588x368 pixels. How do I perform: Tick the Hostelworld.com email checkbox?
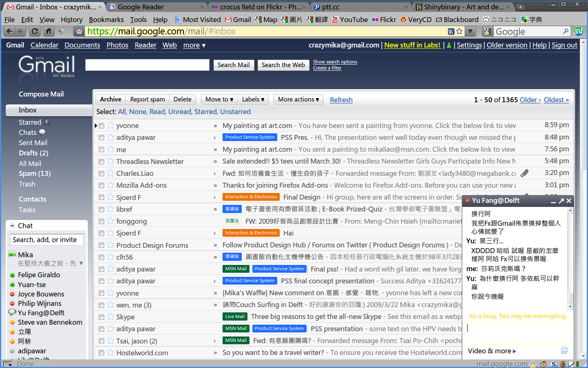(102, 353)
